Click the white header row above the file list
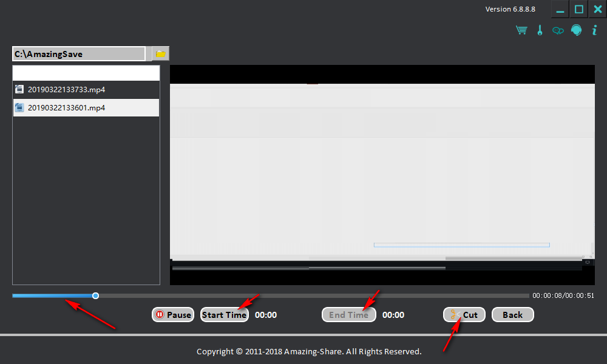 click(86, 73)
